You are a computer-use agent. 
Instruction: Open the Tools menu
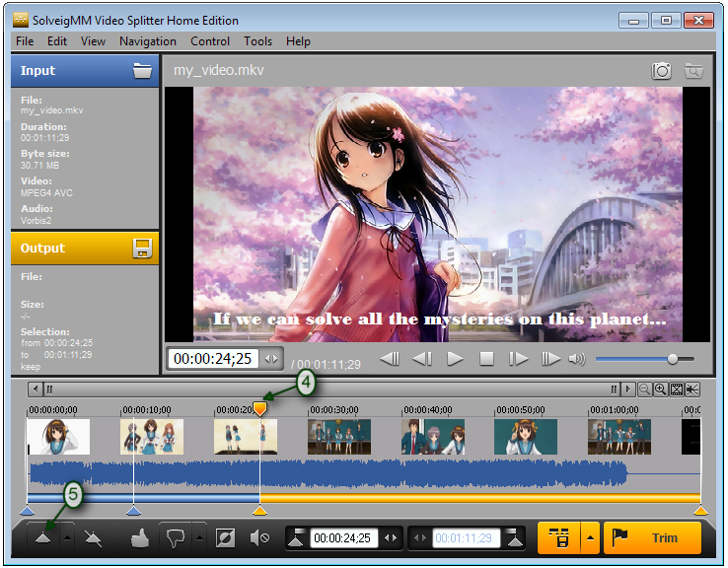pos(257,41)
